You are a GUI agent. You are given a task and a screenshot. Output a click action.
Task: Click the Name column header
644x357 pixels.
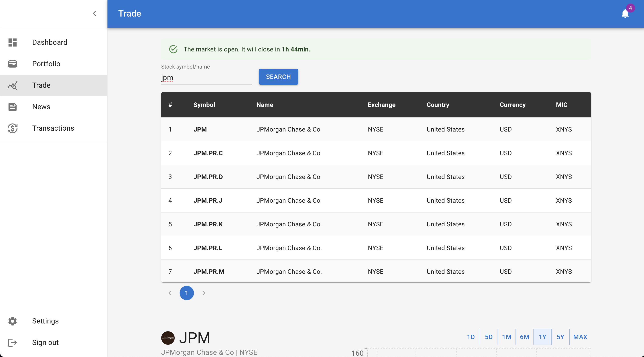pos(265,105)
